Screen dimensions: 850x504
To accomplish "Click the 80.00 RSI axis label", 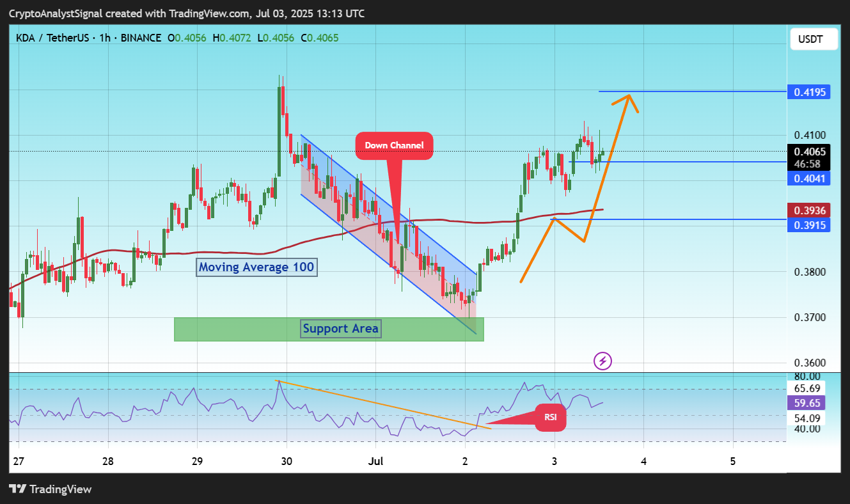I will pos(806,377).
